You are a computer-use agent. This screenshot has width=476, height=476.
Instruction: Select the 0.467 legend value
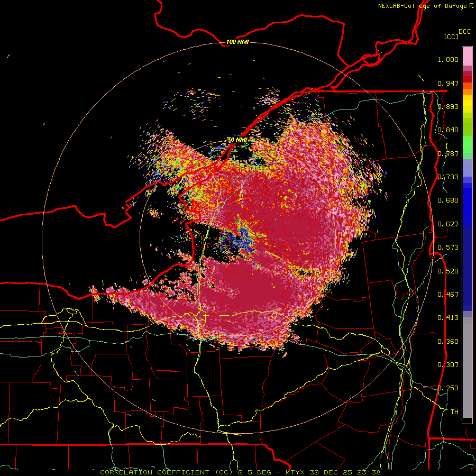[448, 295]
